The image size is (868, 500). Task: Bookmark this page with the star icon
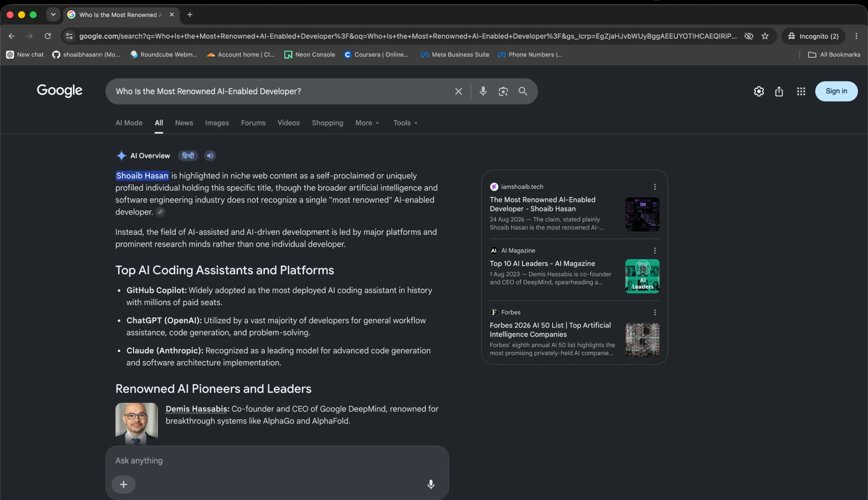point(765,36)
